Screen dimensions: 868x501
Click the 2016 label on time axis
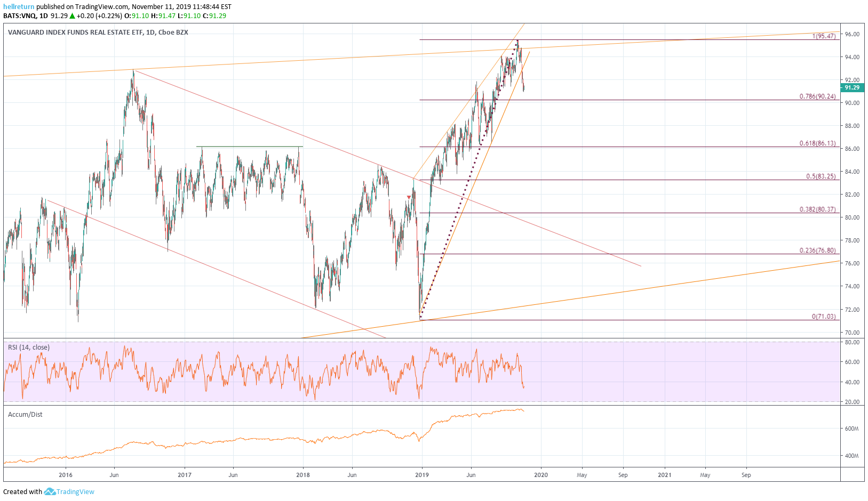click(66, 475)
